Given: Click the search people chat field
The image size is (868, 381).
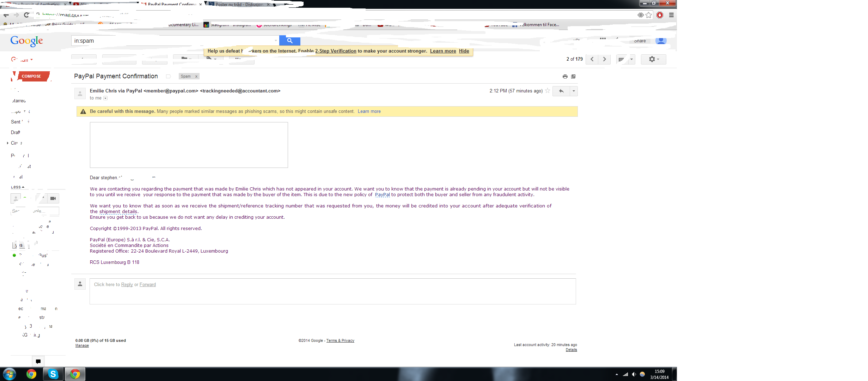Looking at the screenshot, I should pyautogui.click(x=35, y=211).
